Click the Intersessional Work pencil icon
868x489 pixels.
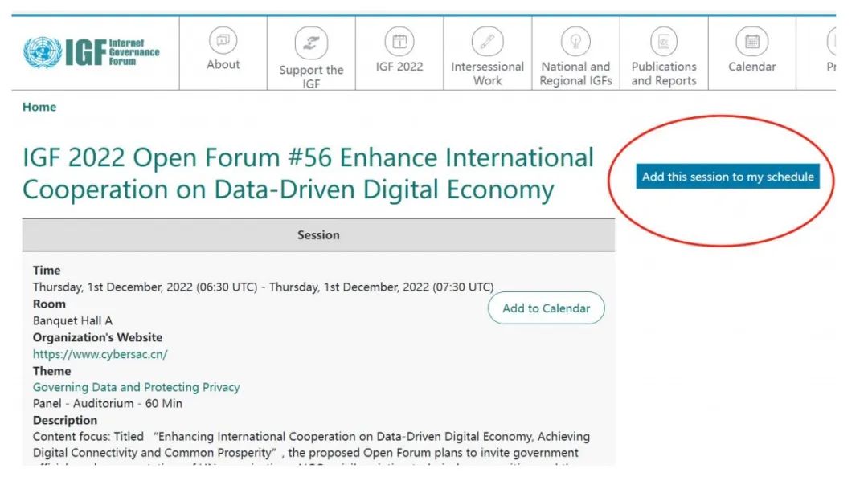point(487,42)
